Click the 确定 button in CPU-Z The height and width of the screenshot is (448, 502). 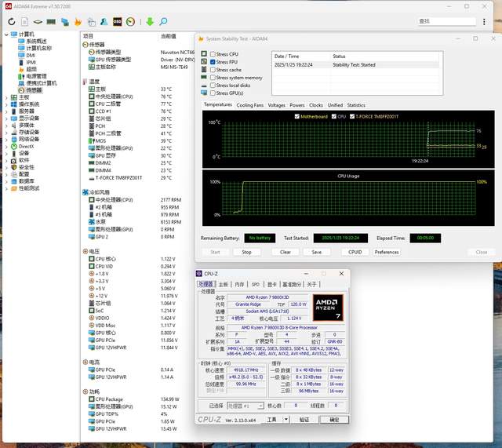[x=334, y=419]
